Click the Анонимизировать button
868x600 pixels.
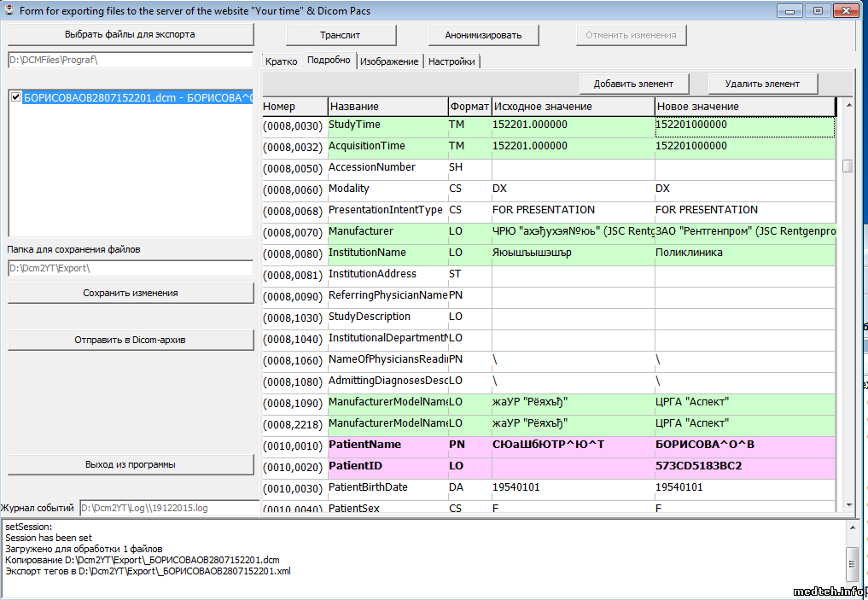(x=483, y=35)
